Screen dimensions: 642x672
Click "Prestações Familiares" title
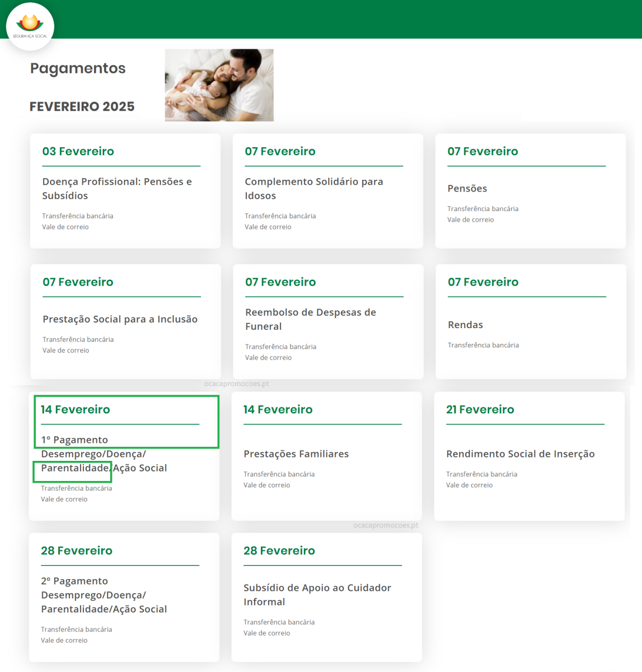tap(296, 454)
